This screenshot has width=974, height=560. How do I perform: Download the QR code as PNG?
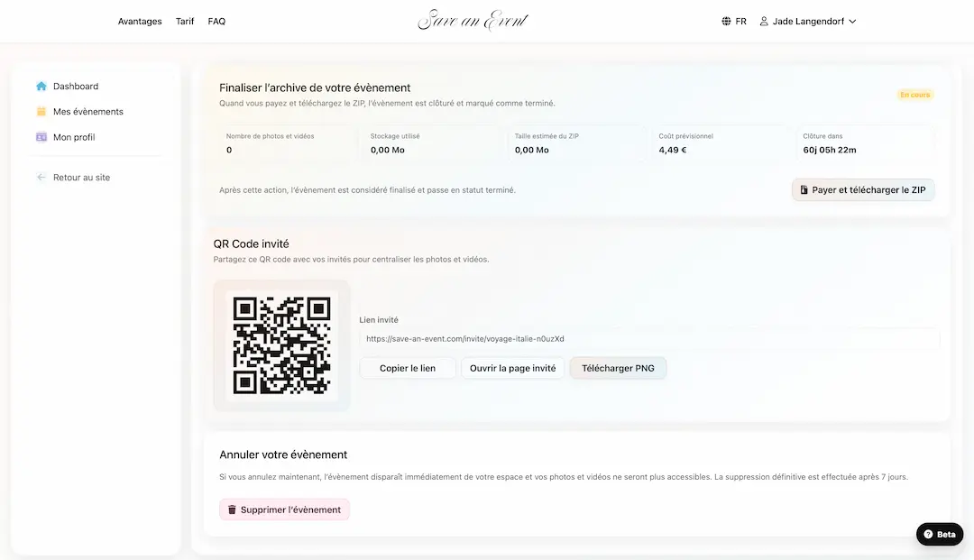tap(618, 367)
